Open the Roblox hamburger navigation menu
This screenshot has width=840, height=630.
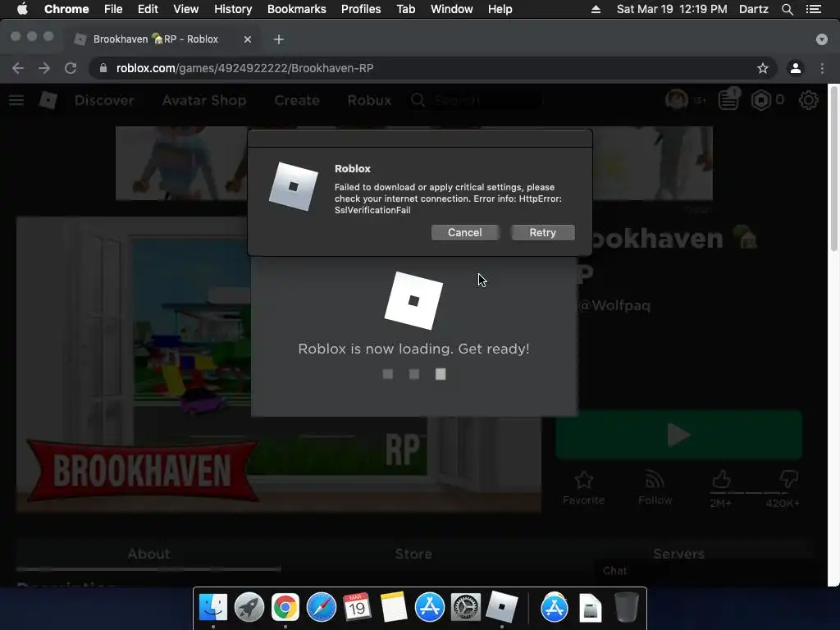16,100
